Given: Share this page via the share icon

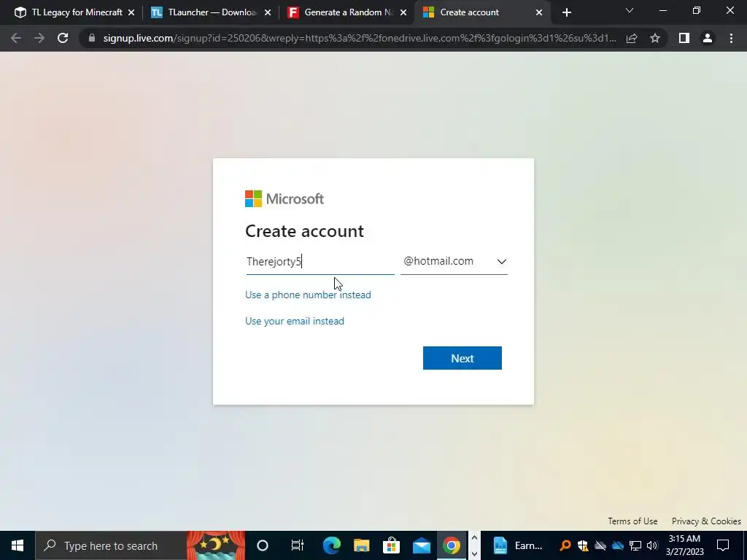Looking at the screenshot, I should [632, 38].
